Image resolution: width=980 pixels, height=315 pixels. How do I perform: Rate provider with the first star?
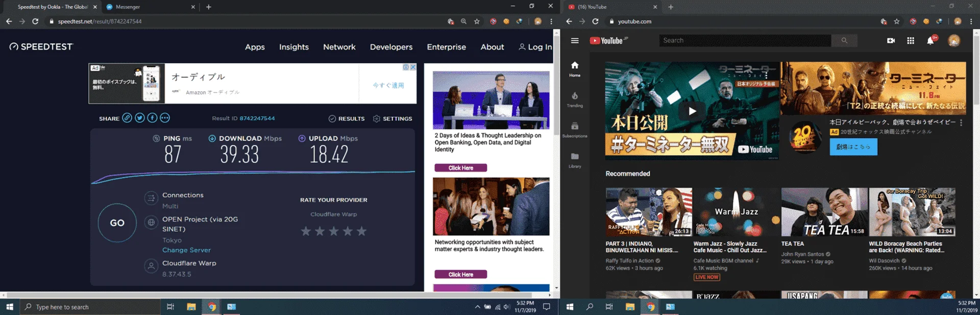pos(306,231)
